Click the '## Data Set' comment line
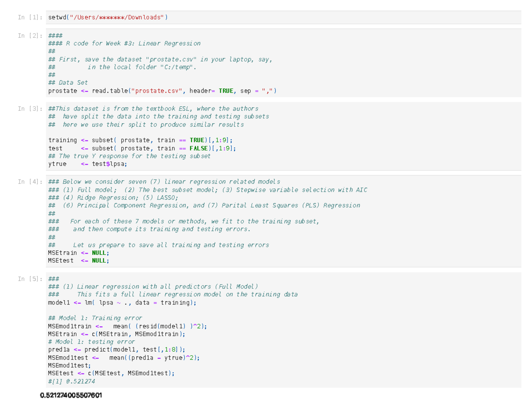This screenshot has height=411, width=532. click(68, 82)
